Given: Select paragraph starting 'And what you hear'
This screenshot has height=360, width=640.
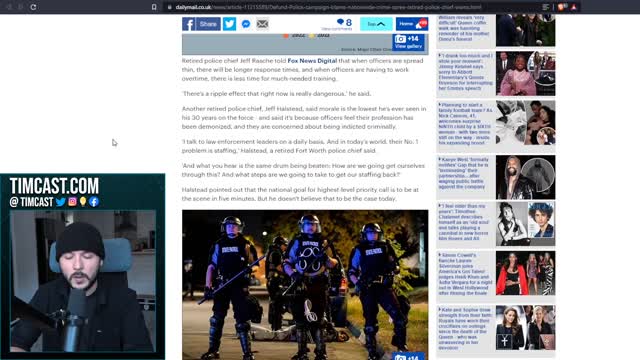Looking at the screenshot, I should 303,170.
